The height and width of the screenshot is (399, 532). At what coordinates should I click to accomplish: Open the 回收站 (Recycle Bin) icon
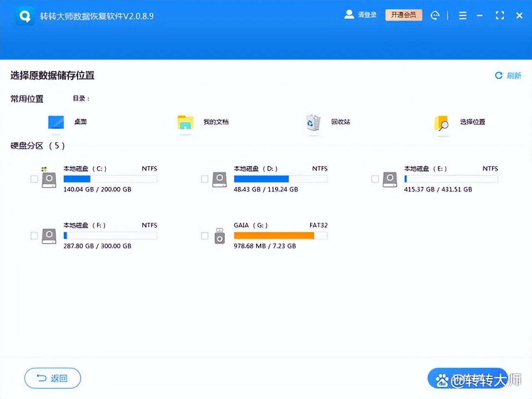pyautogui.click(x=313, y=122)
